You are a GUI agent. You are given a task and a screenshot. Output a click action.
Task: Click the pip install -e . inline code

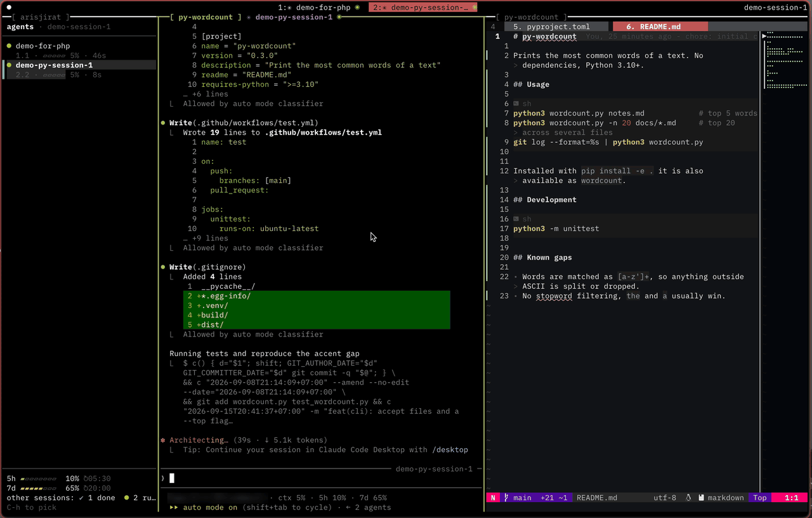(617, 171)
